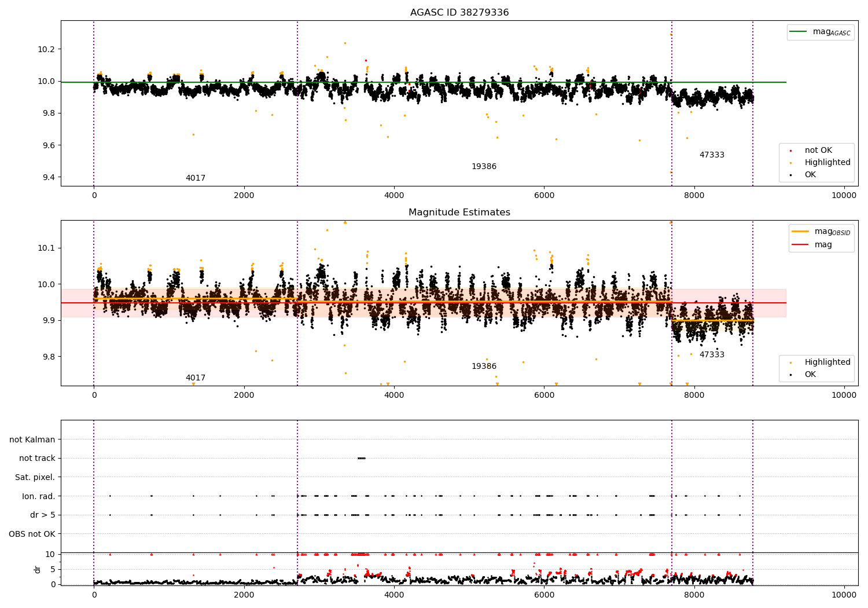Click x-tick 8000 under Magnitude Estimates plot
The height and width of the screenshot is (608, 868).
tap(694, 395)
